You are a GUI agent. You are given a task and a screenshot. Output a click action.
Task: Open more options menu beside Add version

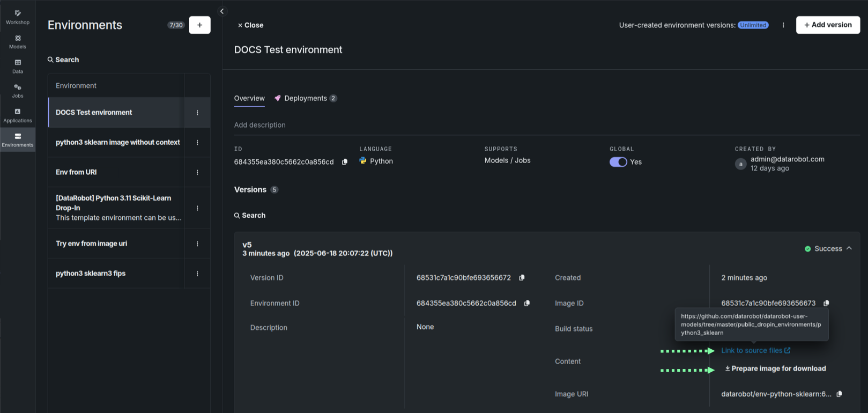click(783, 25)
